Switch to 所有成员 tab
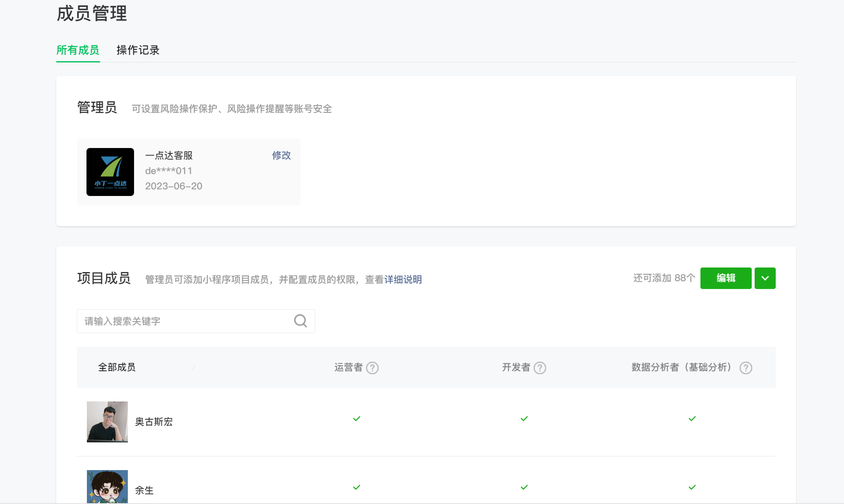Viewport: 844px width, 504px height. (78, 50)
